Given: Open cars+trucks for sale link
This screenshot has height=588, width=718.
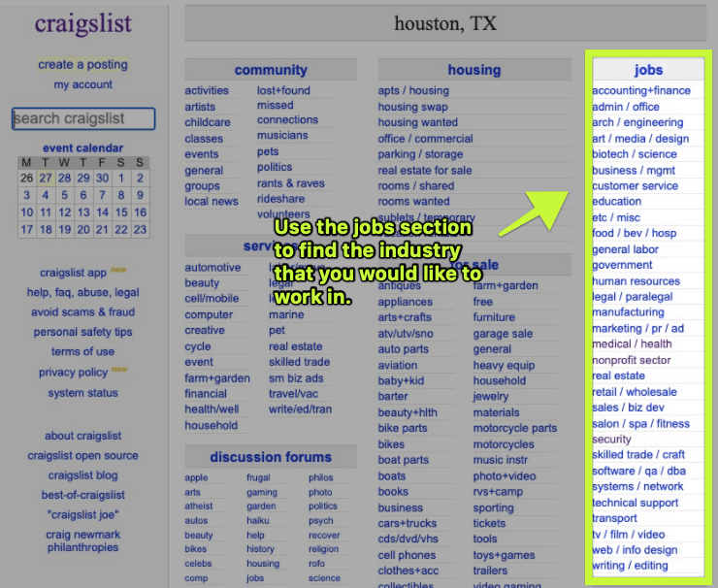Looking at the screenshot, I should [x=408, y=523].
